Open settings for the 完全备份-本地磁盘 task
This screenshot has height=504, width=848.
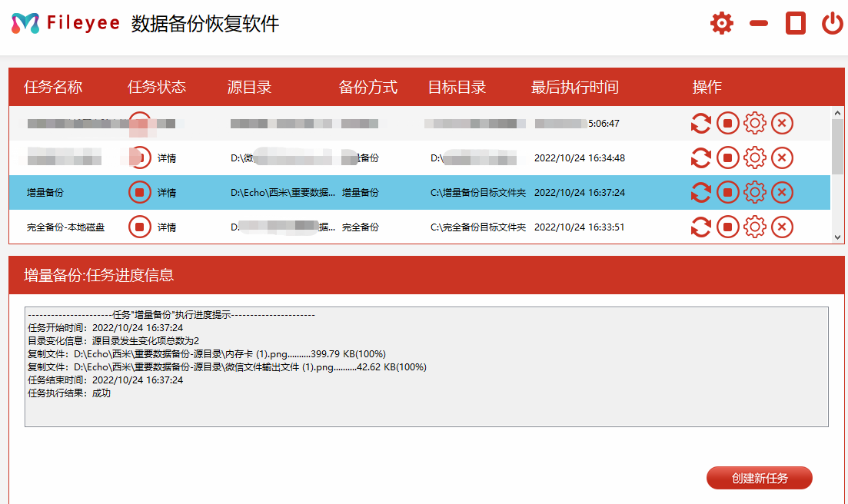[754, 227]
